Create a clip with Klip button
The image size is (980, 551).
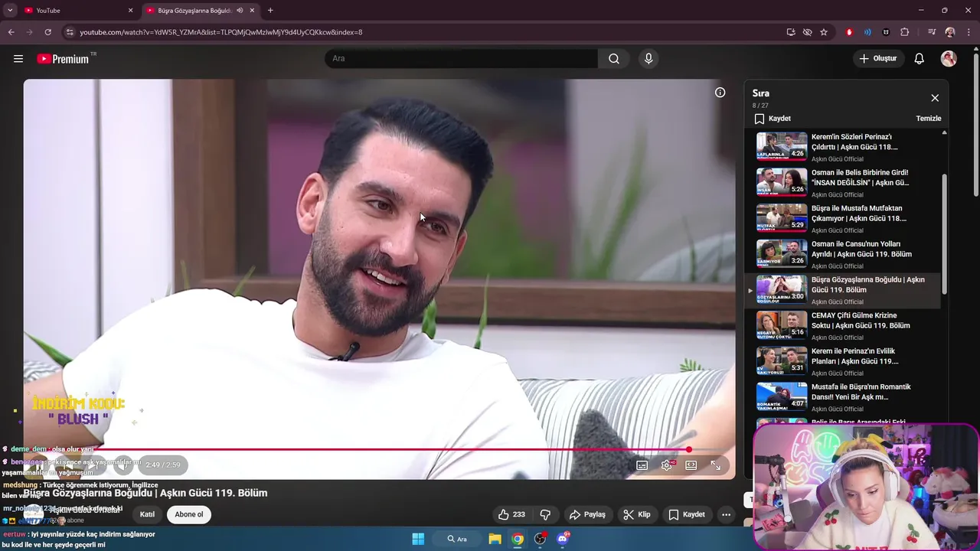637,514
